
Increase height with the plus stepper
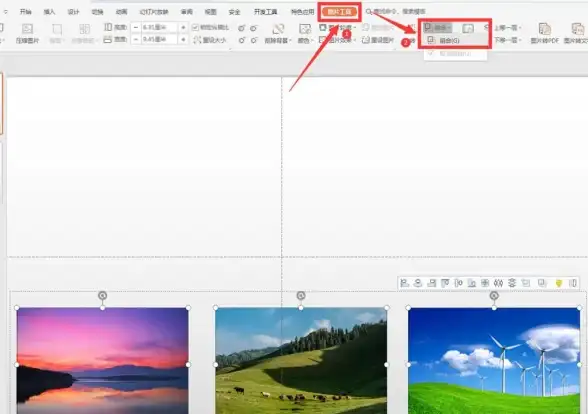pyautogui.click(x=183, y=27)
